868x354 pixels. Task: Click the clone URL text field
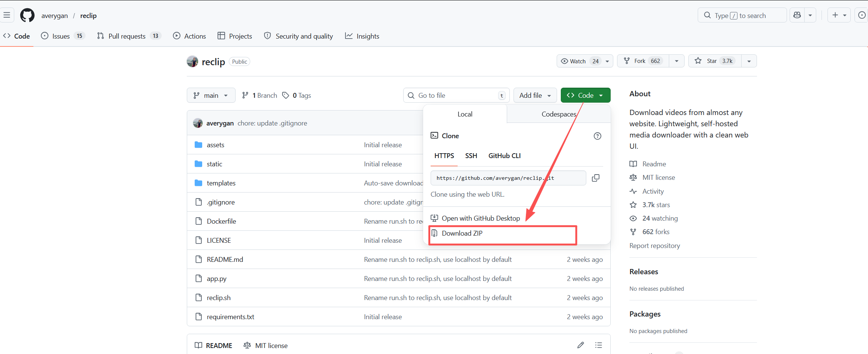[508, 178]
